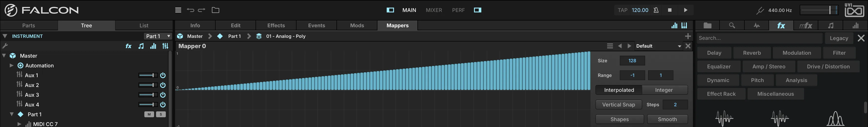Go to next mapper preset
868x127 pixels.
(629, 46)
